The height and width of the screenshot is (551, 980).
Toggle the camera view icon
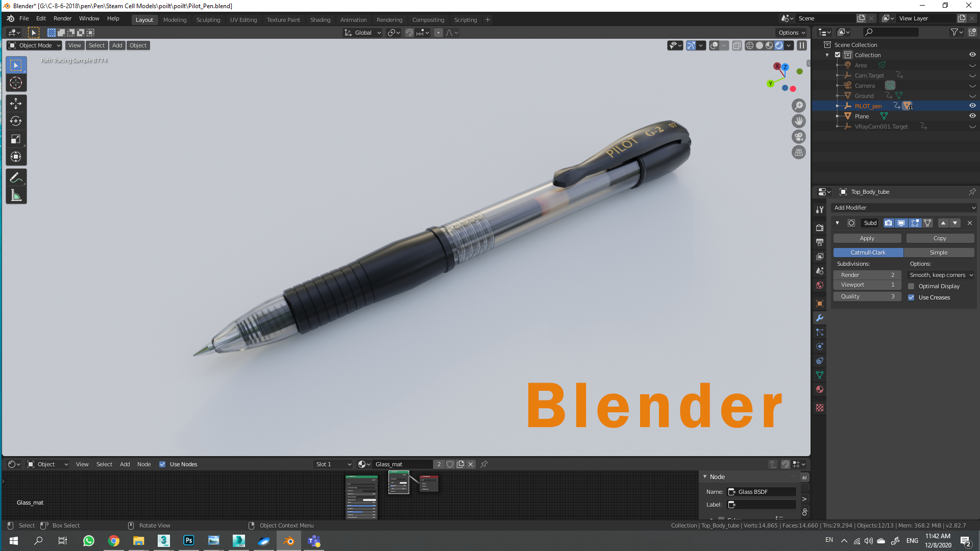pos(799,137)
